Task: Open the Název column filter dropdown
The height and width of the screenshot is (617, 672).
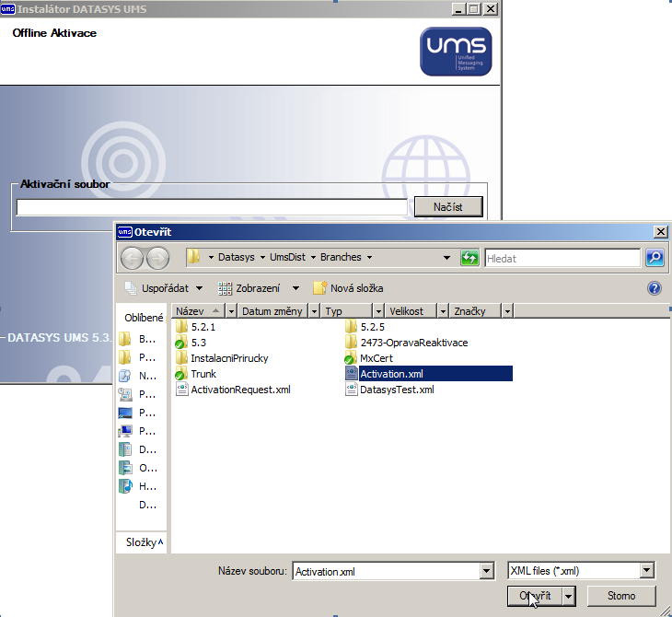Action: (x=231, y=311)
